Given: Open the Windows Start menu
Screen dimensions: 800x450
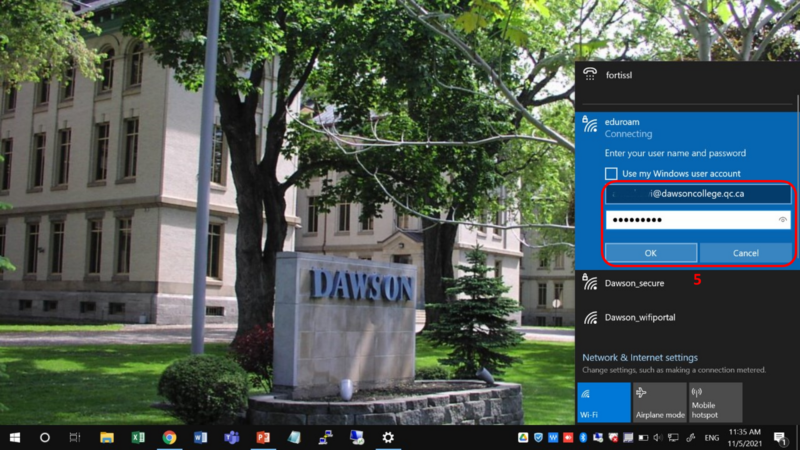Looking at the screenshot, I should coord(15,438).
